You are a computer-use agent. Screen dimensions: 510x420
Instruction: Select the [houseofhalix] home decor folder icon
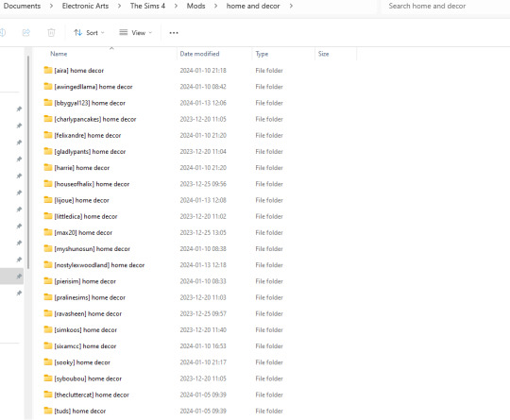48,184
